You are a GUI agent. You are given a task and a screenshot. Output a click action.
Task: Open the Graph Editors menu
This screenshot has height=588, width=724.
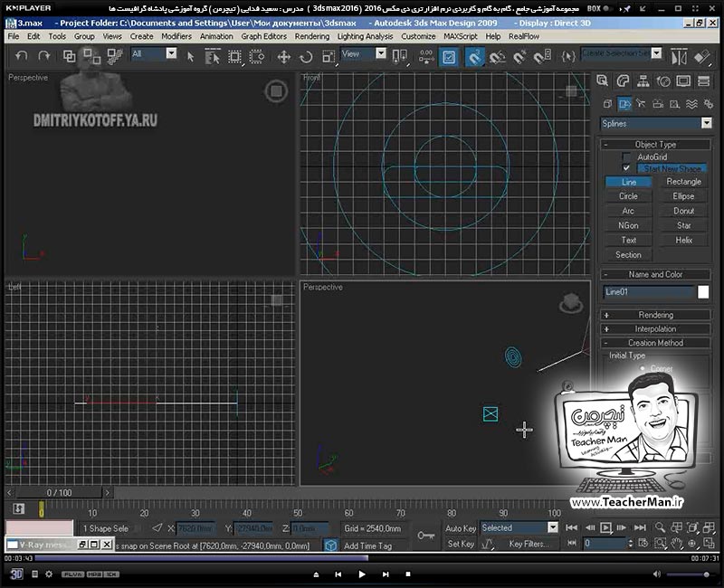(263, 36)
